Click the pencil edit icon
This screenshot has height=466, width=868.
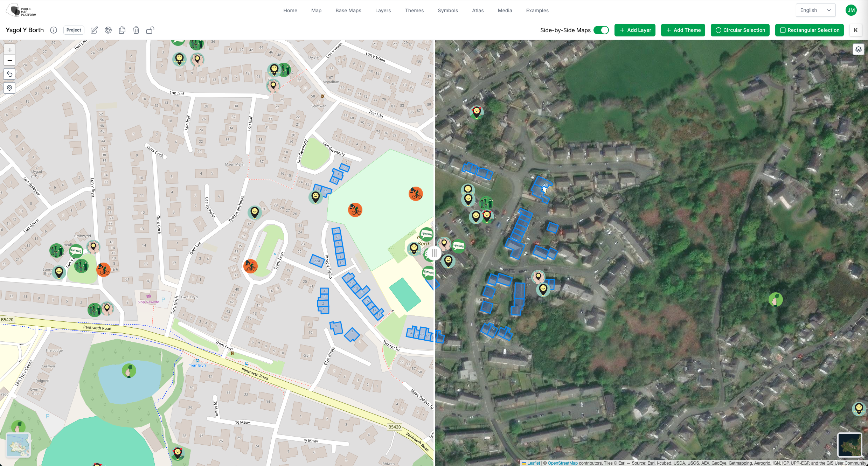click(x=94, y=30)
